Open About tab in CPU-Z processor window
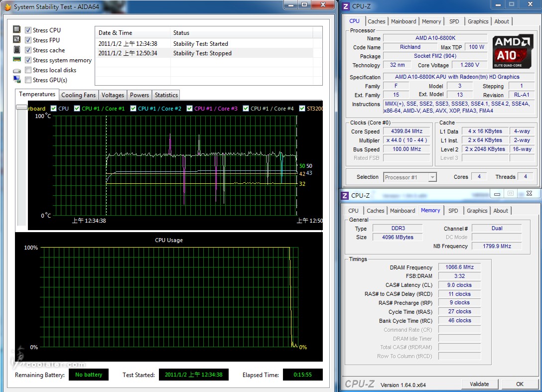542x392 pixels. pos(502,21)
